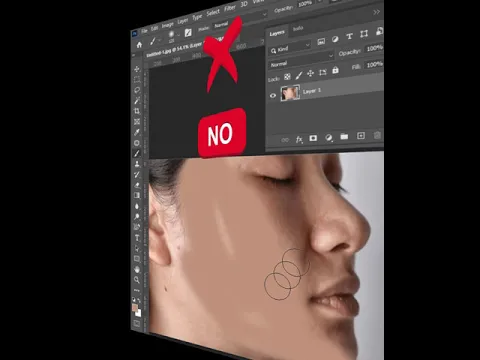Select the Clone Stamp tool
The width and height of the screenshot is (480, 360).
click(137, 164)
